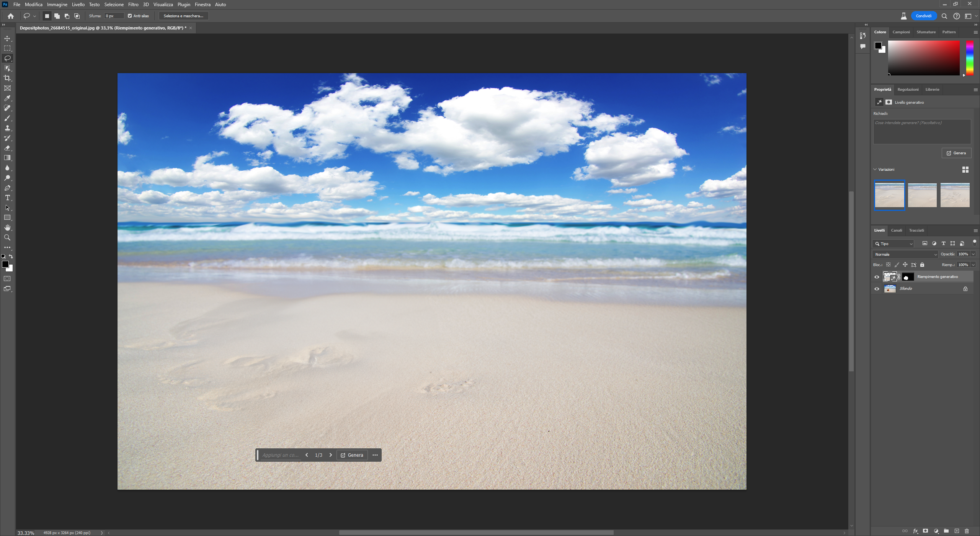The width and height of the screenshot is (980, 536).
Task: Click the Seleziona e maschera button
Action: pos(183,16)
